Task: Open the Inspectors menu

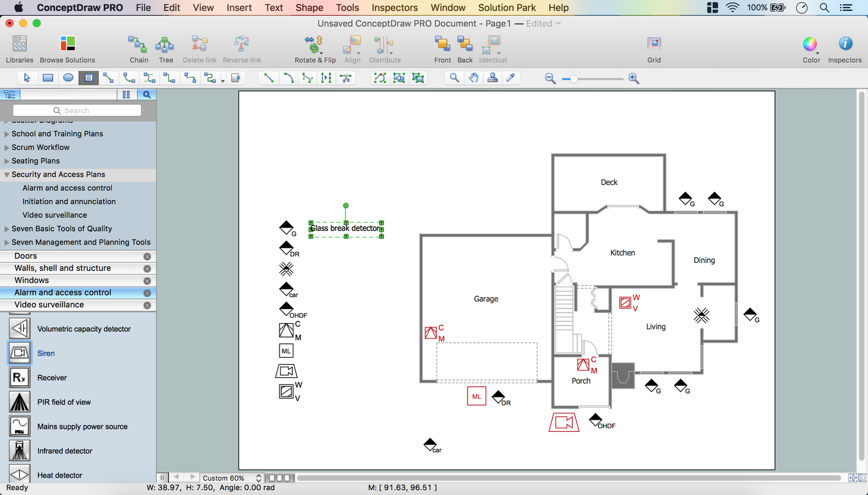Action: pos(395,8)
